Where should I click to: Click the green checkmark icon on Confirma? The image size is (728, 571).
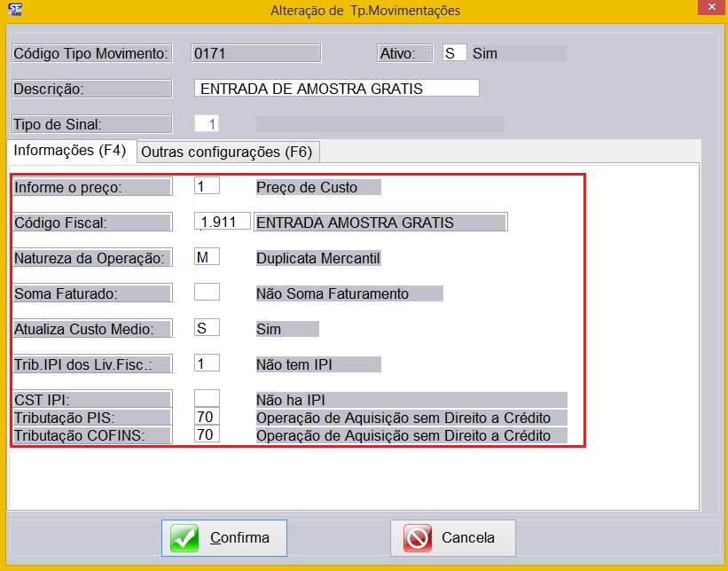click(x=185, y=538)
